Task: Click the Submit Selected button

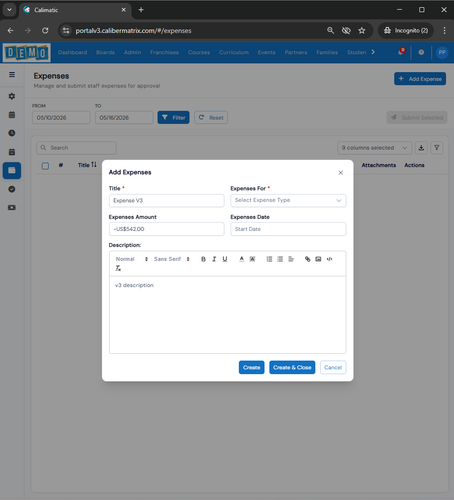Action: click(417, 117)
